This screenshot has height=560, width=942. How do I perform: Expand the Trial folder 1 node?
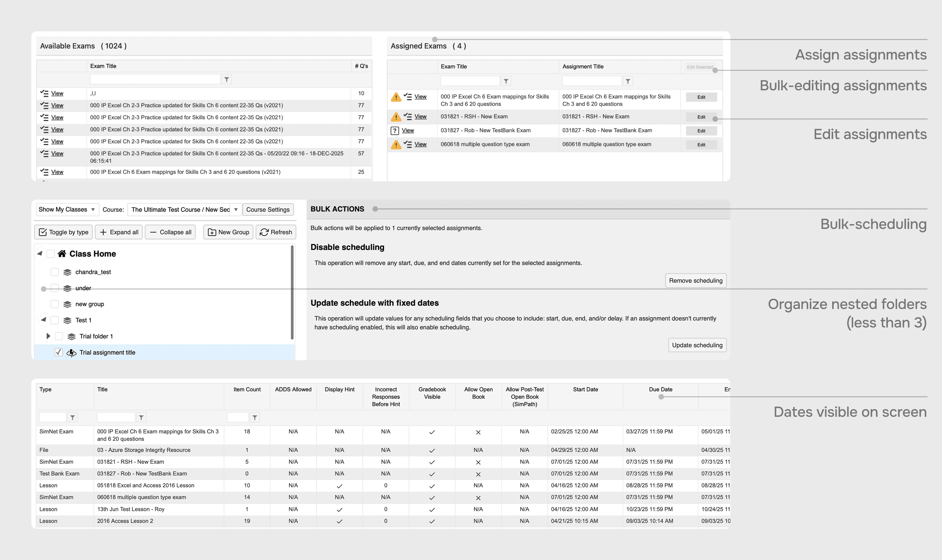coord(48,336)
